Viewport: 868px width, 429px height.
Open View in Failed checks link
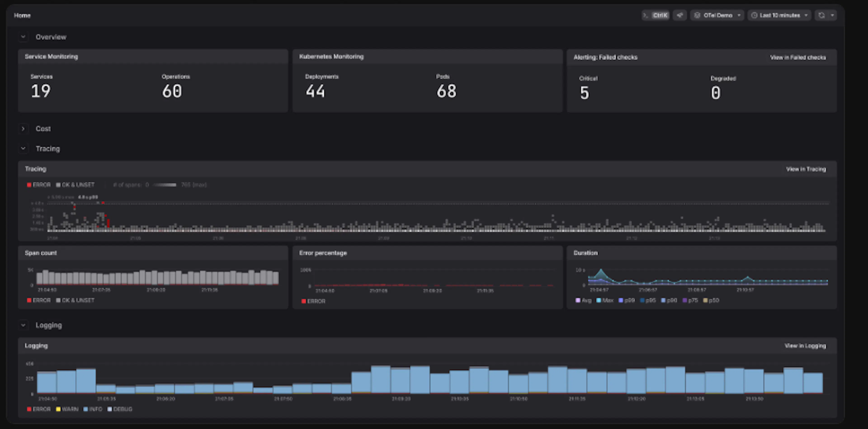pos(797,57)
